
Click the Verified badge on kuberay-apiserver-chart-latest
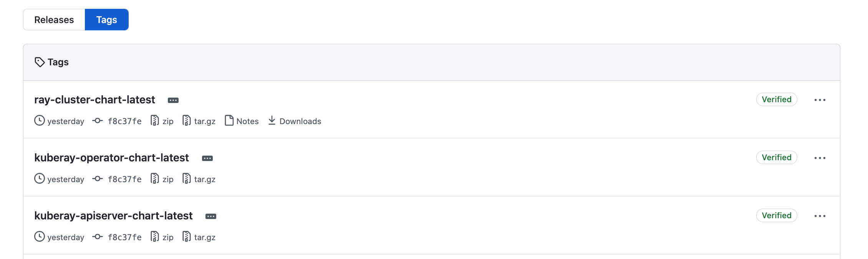[x=776, y=215]
